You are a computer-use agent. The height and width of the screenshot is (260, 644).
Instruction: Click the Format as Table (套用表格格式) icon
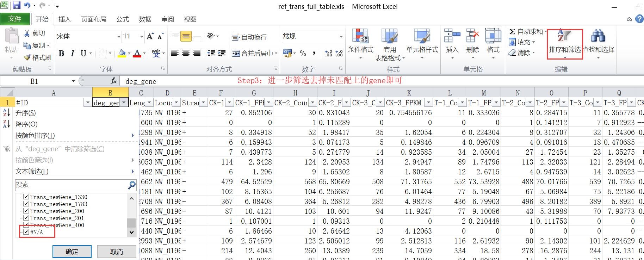pos(390,37)
